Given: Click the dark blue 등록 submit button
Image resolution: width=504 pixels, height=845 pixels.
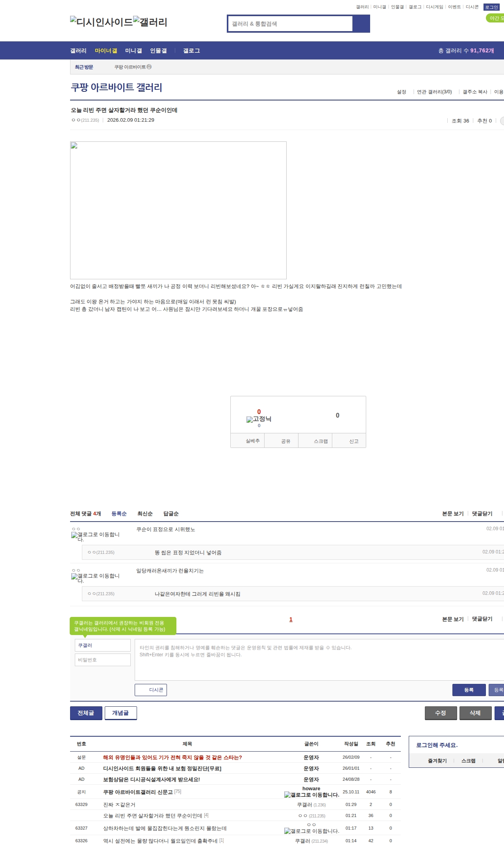Looking at the screenshot, I should coord(469,690).
